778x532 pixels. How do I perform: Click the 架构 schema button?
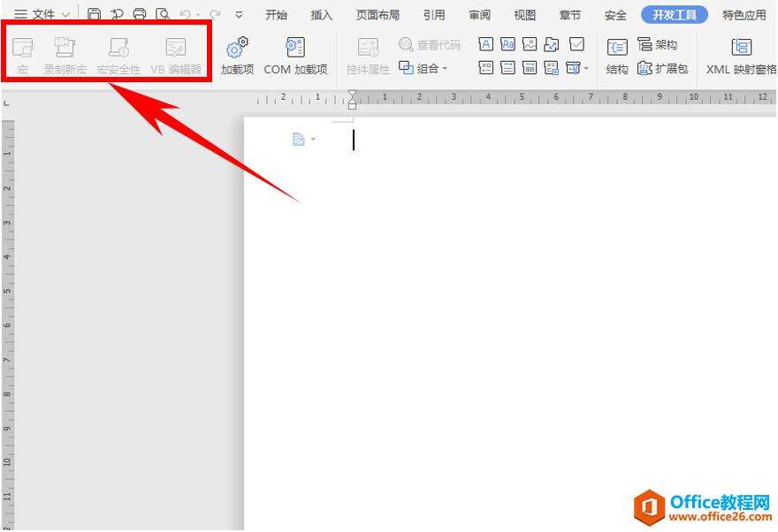click(657, 44)
